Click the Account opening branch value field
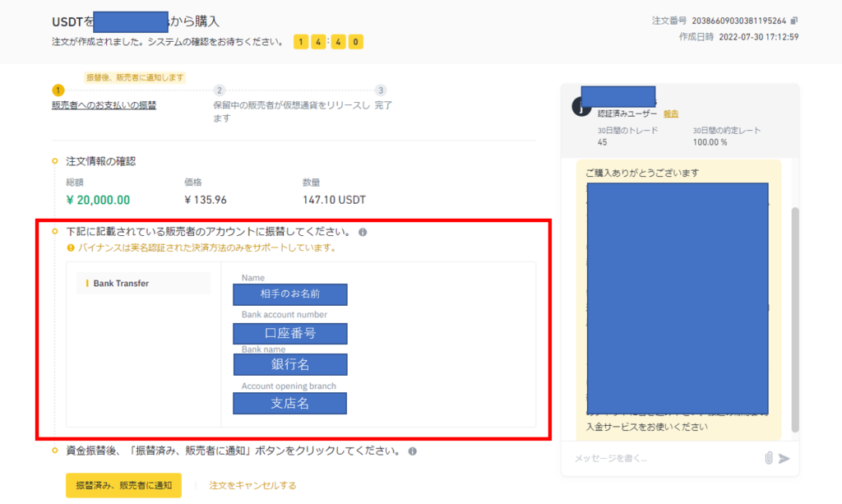Screen dimensions: 842x504 coord(289,404)
